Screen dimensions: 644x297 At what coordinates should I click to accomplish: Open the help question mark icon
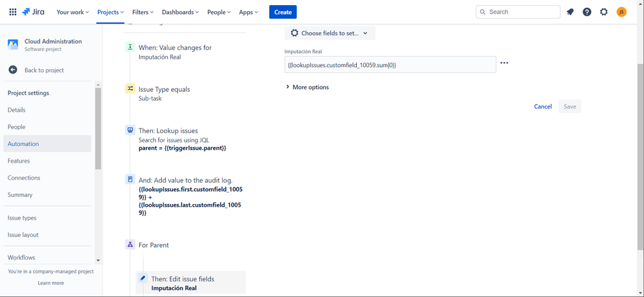pyautogui.click(x=587, y=12)
